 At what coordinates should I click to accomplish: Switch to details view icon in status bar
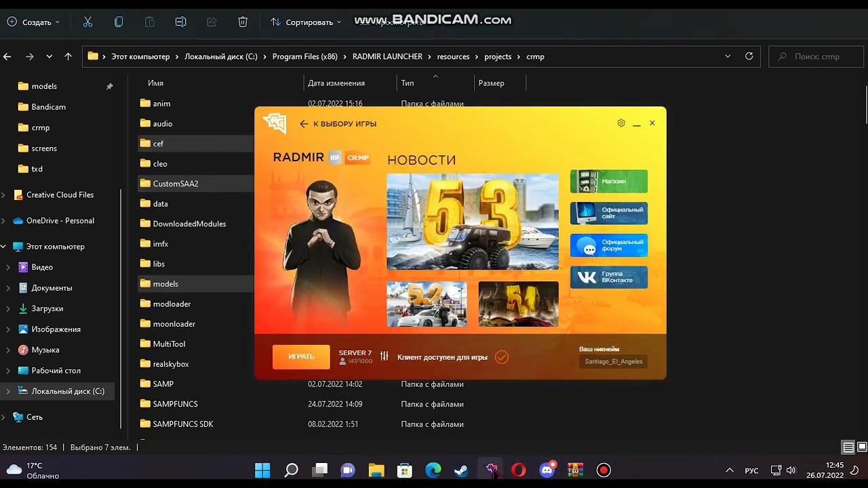coord(848,447)
